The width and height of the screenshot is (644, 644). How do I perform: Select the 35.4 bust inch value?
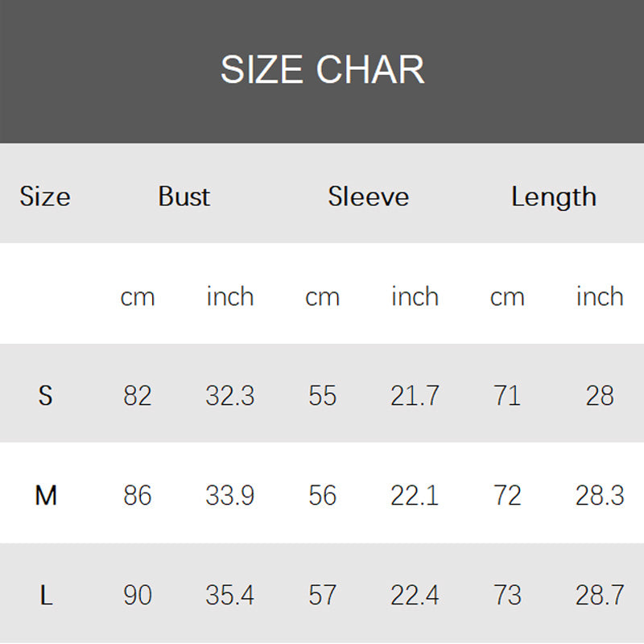(x=230, y=595)
